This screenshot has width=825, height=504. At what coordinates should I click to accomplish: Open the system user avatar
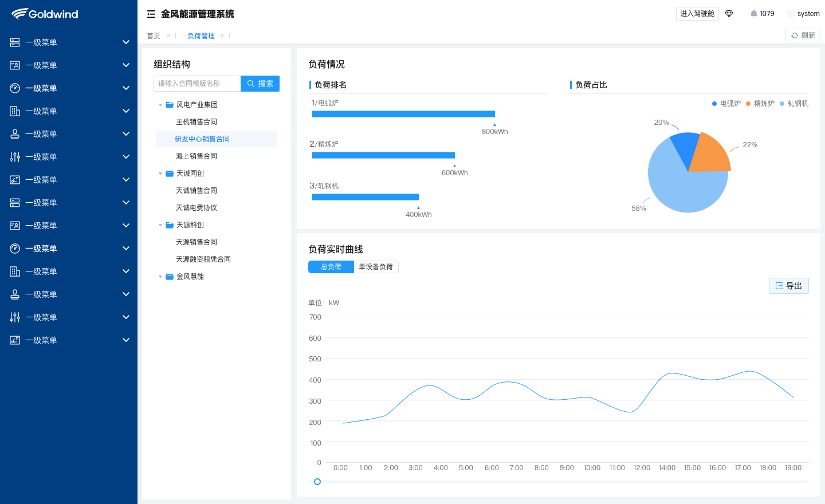(791, 14)
